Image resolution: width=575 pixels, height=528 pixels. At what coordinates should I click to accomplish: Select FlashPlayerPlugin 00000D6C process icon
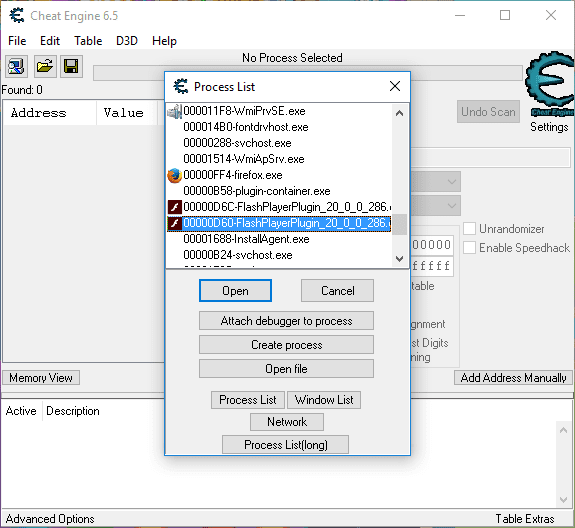tap(175, 207)
